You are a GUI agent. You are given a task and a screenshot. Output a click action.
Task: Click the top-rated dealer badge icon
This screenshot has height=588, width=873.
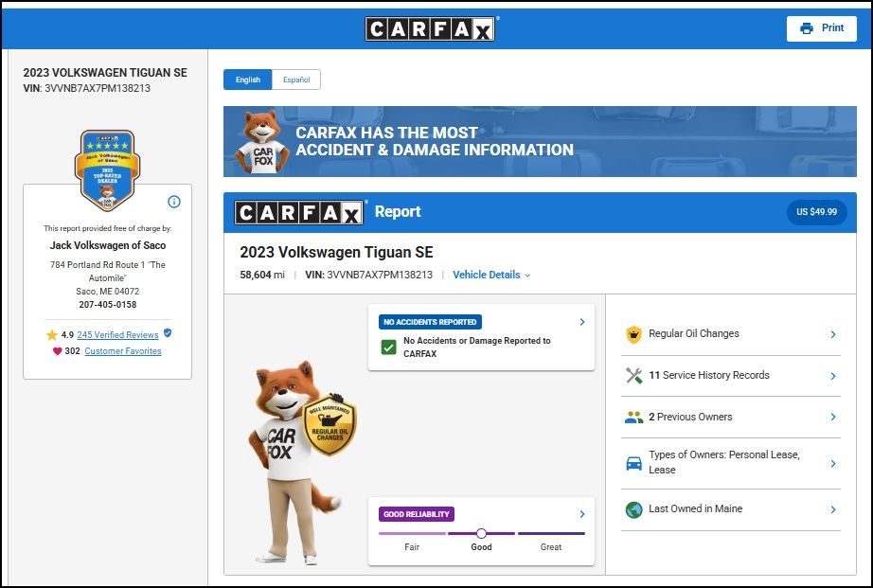point(107,170)
